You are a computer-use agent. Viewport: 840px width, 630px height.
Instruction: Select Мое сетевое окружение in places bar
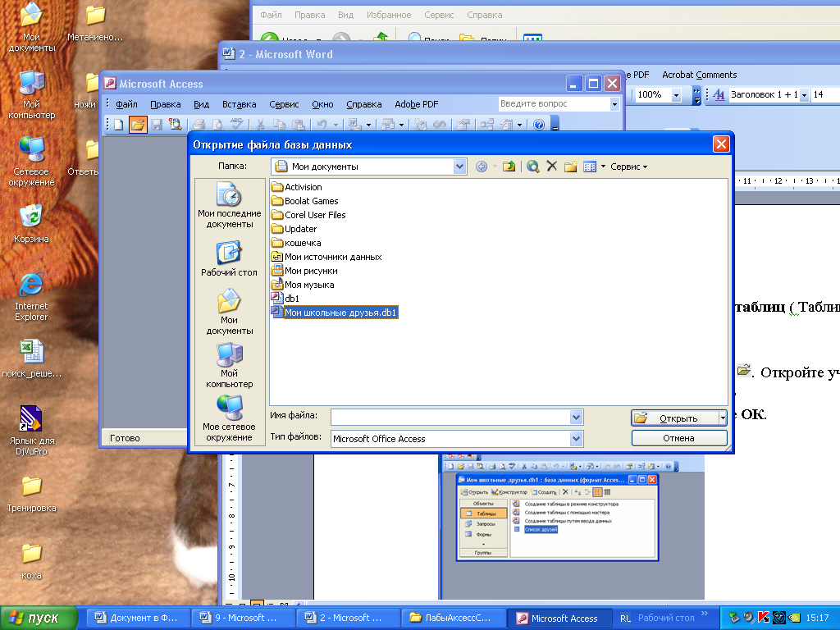230,418
